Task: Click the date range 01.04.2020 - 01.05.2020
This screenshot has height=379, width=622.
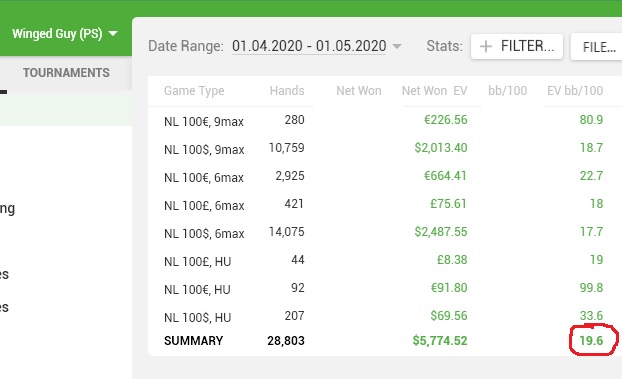Action: click(309, 46)
